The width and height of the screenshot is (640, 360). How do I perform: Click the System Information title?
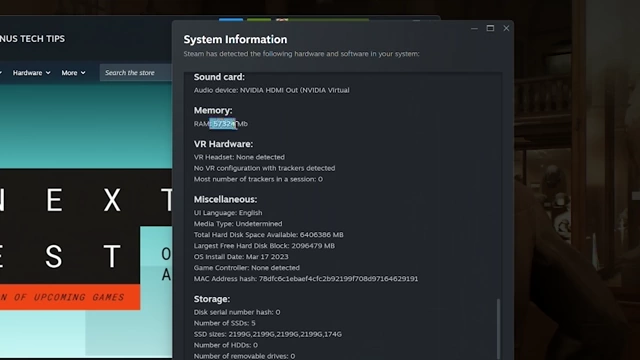(235, 40)
